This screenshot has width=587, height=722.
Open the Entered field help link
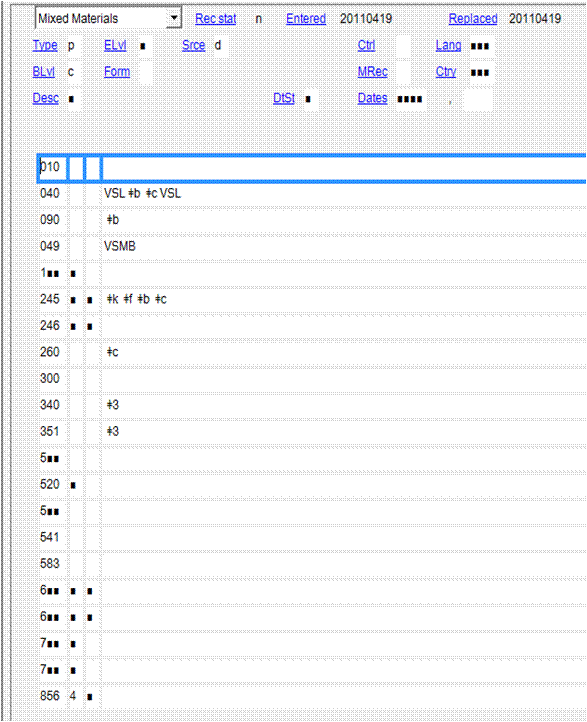click(306, 19)
